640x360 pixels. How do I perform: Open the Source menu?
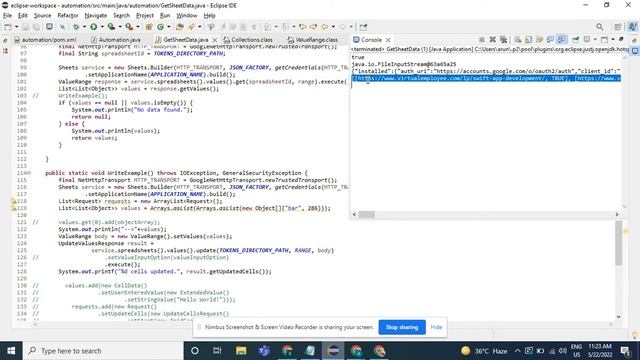click(42, 16)
